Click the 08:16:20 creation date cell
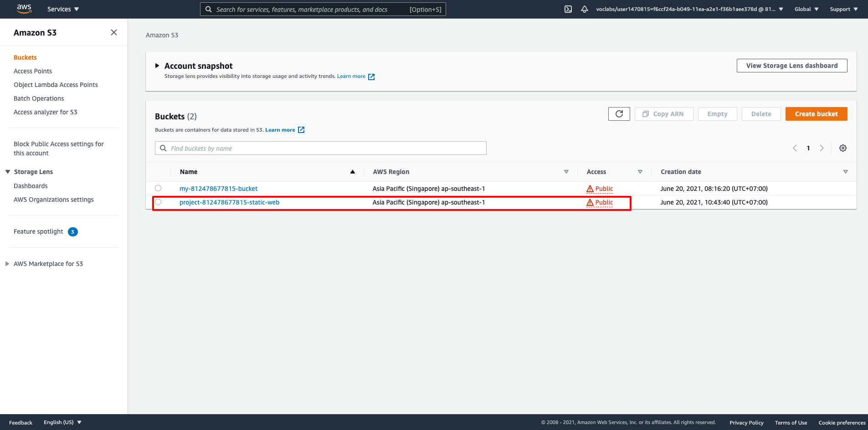 (714, 189)
